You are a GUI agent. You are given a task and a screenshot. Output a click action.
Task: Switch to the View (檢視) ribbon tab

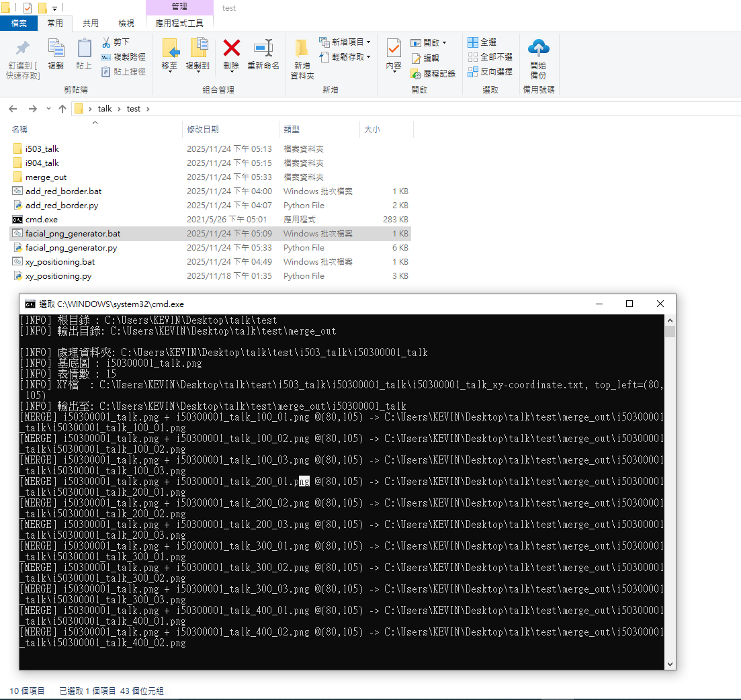[126, 23]
